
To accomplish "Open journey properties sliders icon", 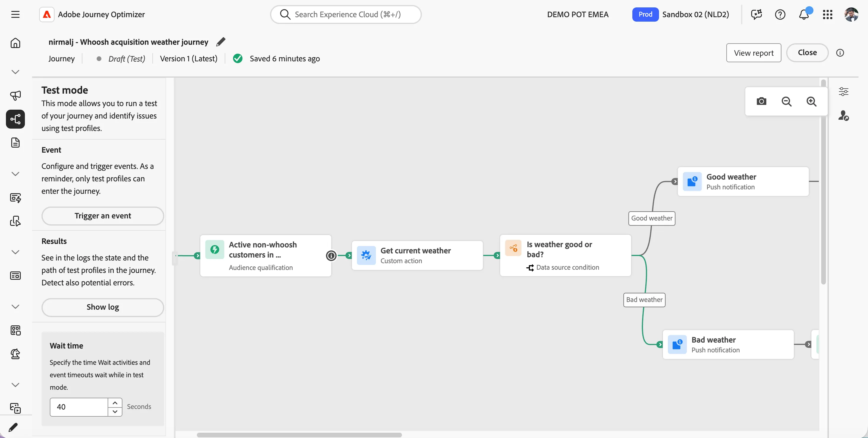I will click(843, 91).
